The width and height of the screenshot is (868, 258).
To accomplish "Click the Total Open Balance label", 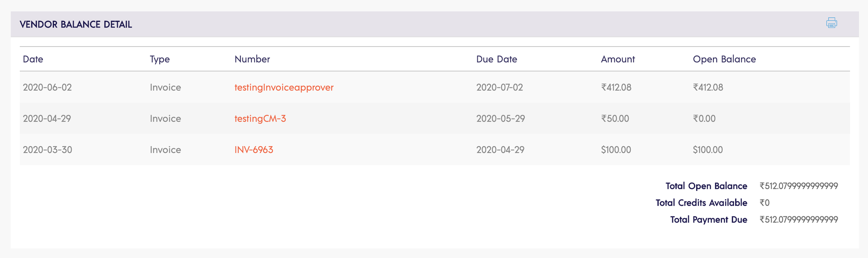I will [706, 186].
